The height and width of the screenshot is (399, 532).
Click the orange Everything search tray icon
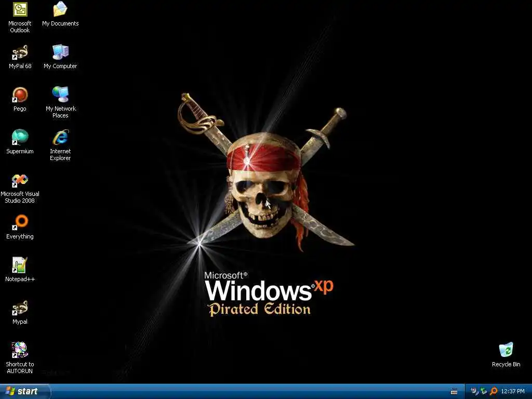pyautogui.click(x=494, y=391)
